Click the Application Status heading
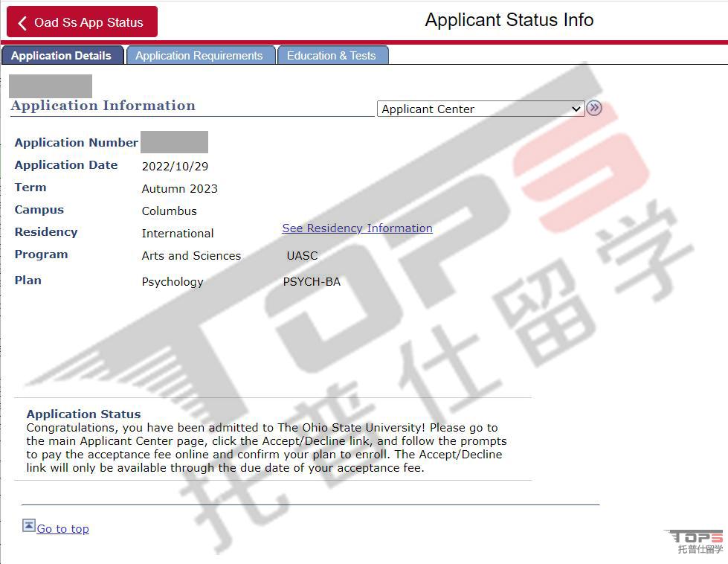Screen dimensions: 728x564 [83, 414]
